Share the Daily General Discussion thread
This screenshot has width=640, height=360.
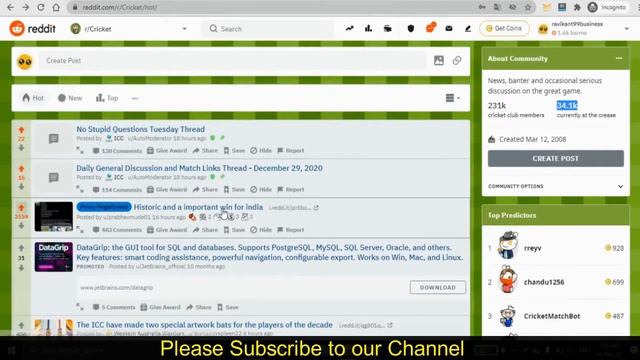pyautogui.click(x=205, y=189)
